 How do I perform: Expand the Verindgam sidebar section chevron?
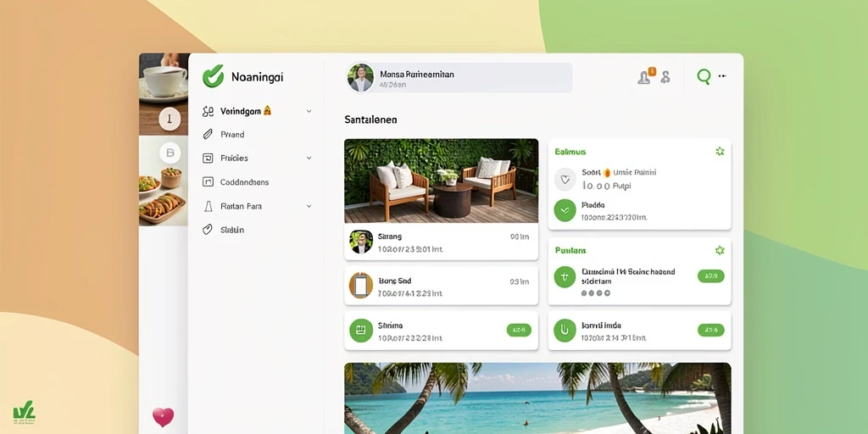point(309,111)
